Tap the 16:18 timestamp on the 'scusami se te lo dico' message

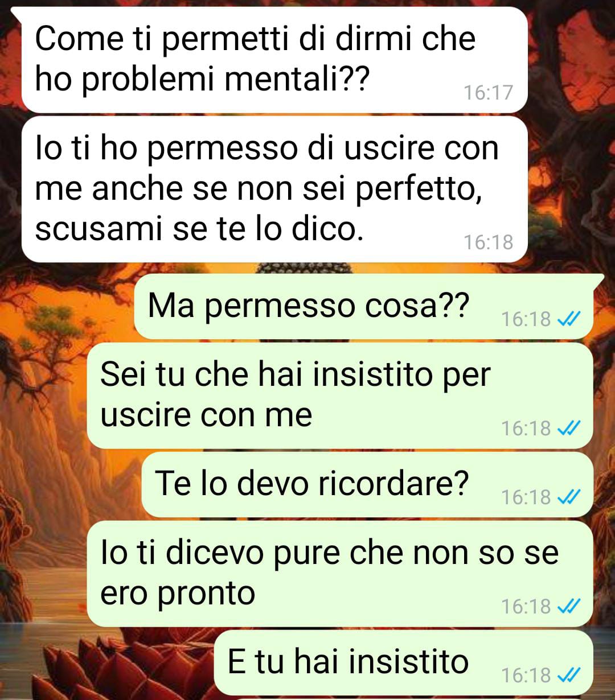click(489, 242)
